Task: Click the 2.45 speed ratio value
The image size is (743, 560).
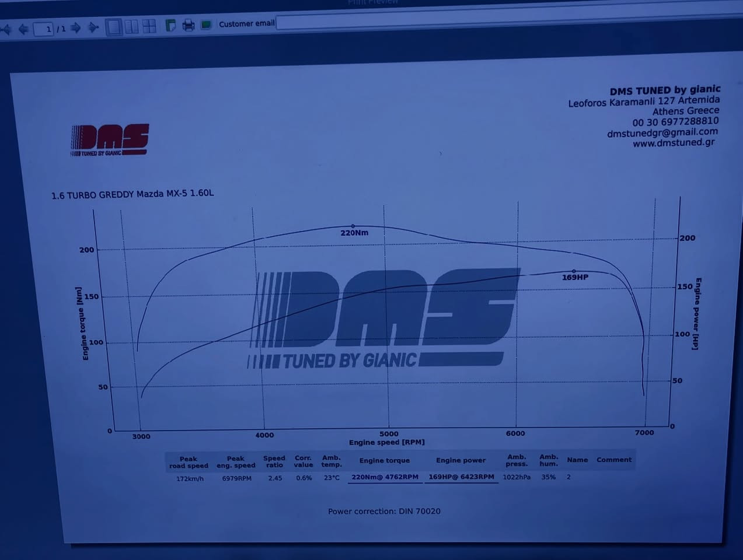Action: pos(275,478)
